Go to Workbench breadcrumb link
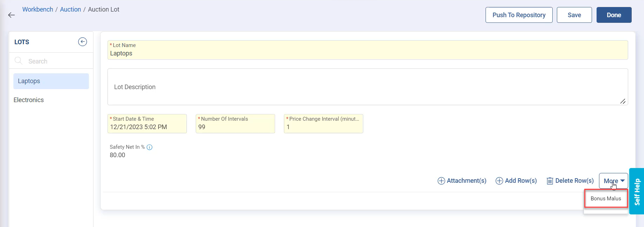 point(38,9)
